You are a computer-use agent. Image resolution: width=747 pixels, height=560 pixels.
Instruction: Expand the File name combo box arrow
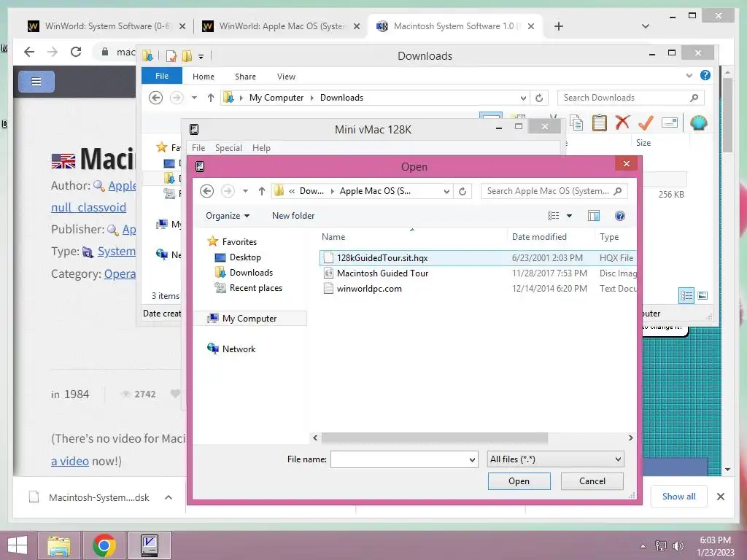(x=472, y=459)
